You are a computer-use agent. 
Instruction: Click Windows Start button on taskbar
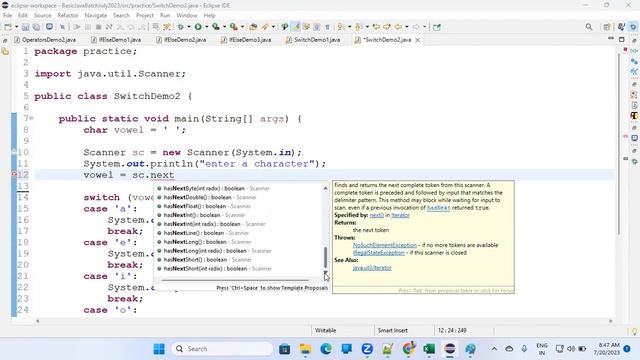(159, 349)
